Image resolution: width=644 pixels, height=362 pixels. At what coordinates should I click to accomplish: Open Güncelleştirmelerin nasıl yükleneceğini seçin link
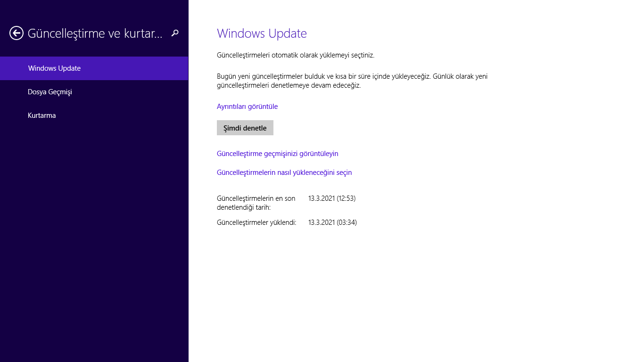(284, 173)
